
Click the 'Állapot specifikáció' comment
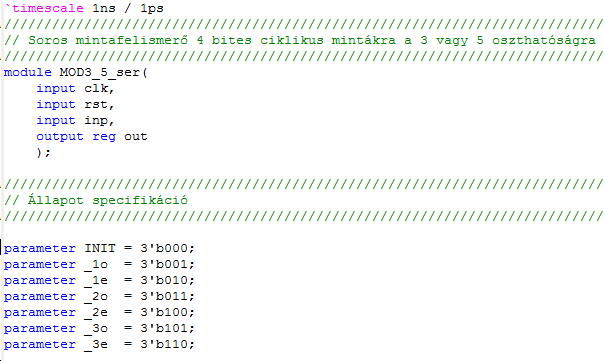coord(96,200)
